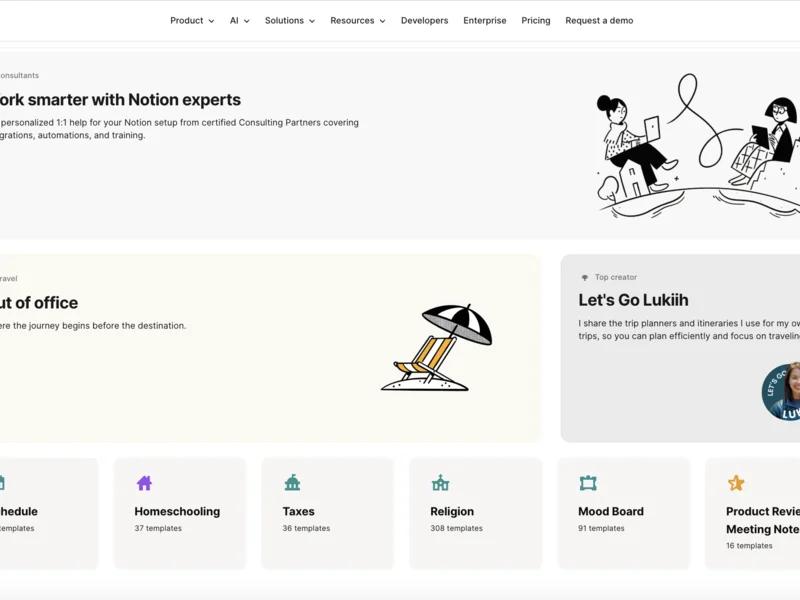Click Request a demo
This screenshot has width=800, height=600.
(599, 20)
